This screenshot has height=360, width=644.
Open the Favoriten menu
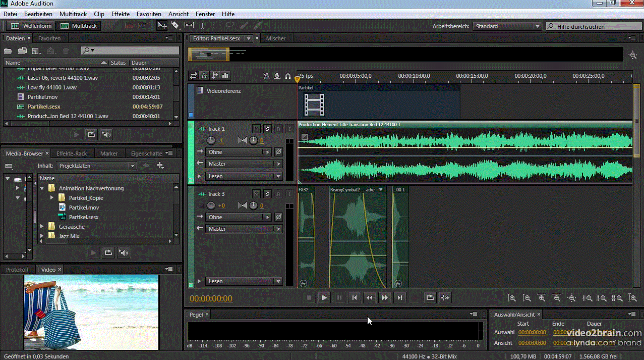(x=149, y=14)
